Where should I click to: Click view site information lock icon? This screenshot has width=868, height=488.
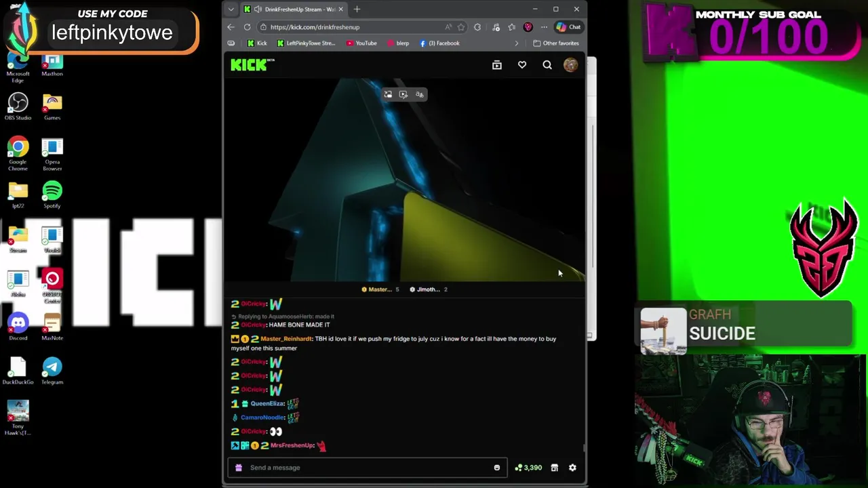263,27
